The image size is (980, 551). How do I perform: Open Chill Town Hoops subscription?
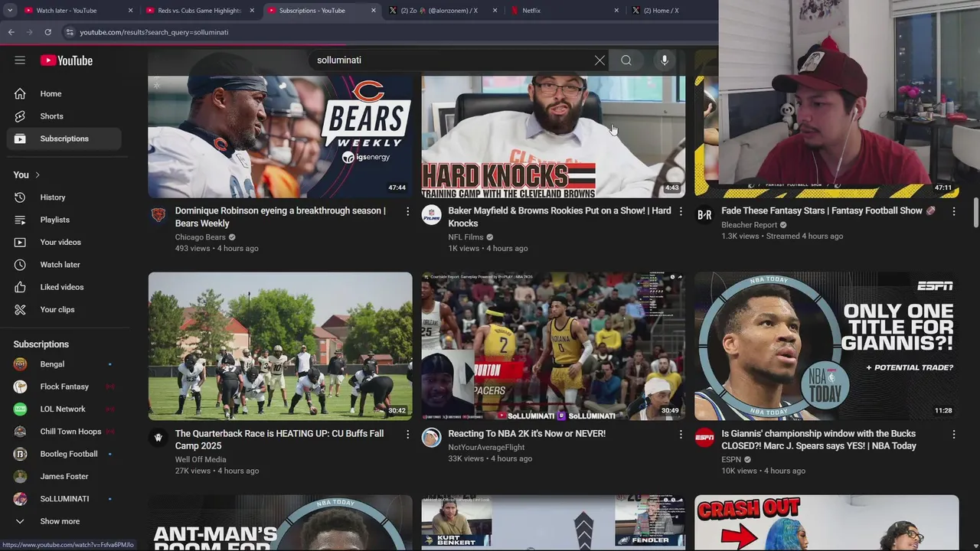[x=64, y=432]
